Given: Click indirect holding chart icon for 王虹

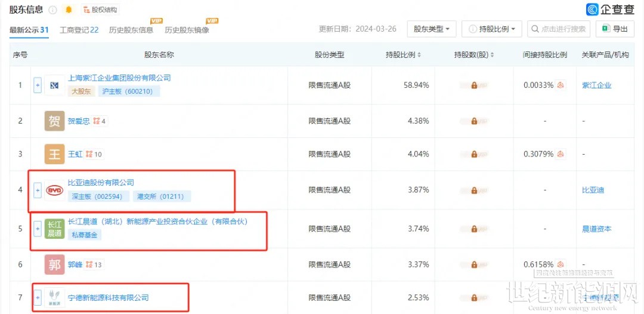Looking at the screenshot, I should [560, 154].
